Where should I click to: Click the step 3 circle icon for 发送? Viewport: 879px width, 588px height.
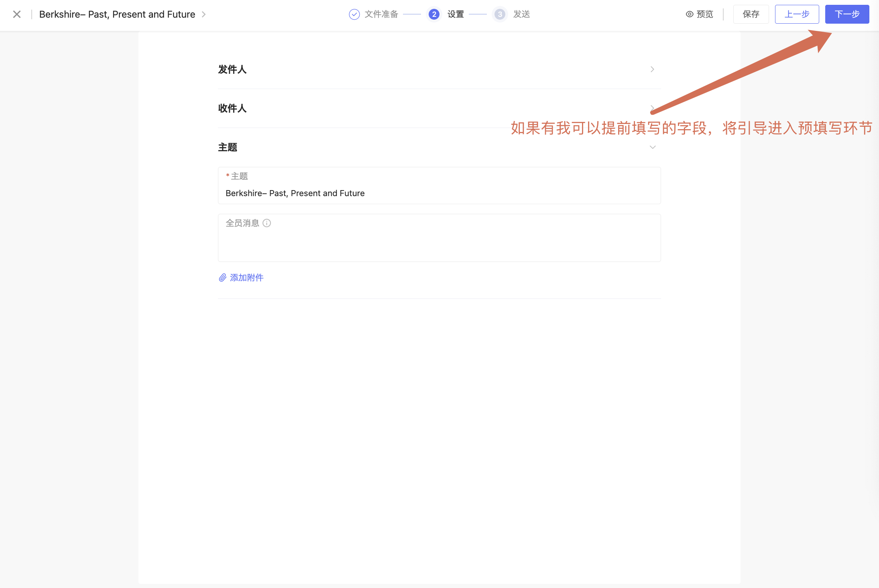[500, 14]
